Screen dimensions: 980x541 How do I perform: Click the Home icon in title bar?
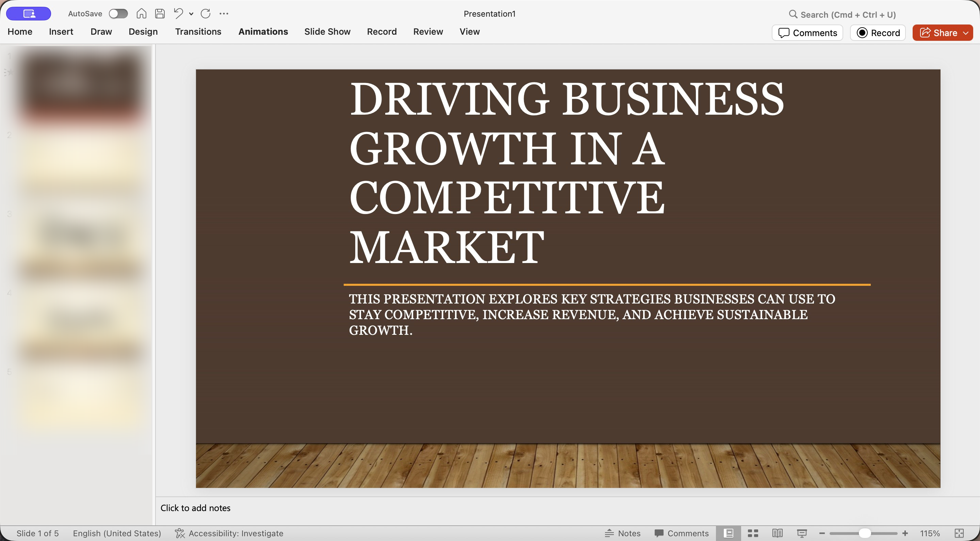pyautogui.click(x=142, y=14)
